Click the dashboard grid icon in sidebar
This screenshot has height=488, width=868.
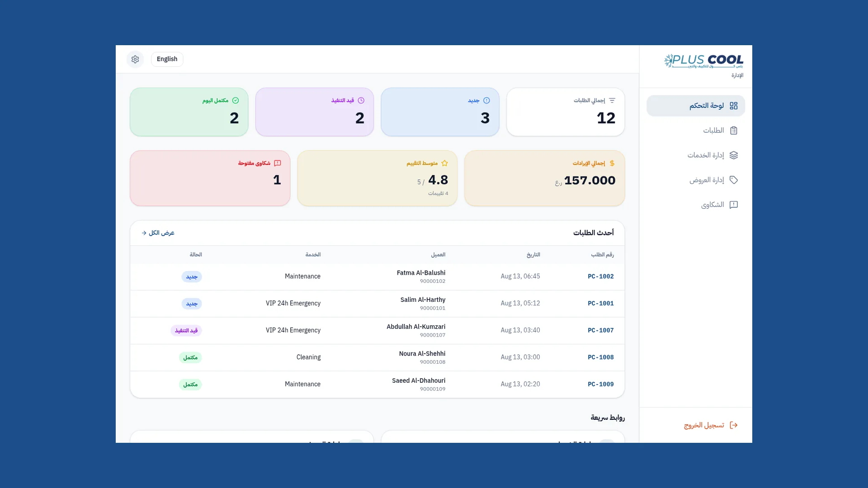pos(733,106)
